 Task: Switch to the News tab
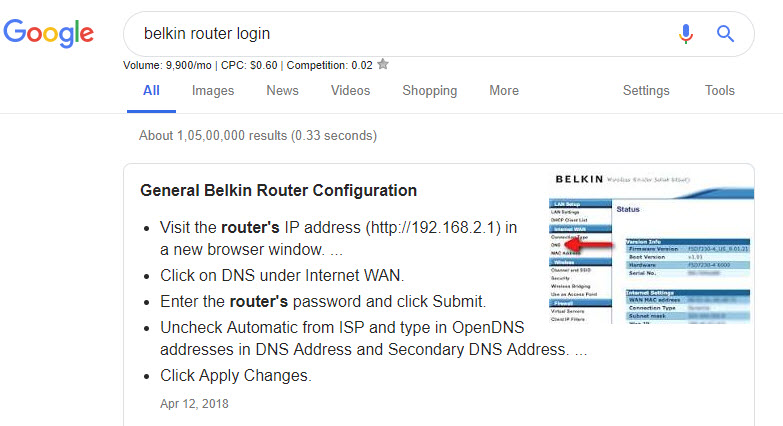coord(282,90)
